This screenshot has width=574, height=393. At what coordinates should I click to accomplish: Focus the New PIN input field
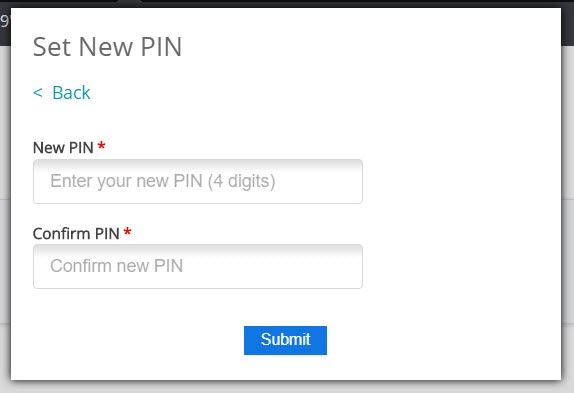198,181
